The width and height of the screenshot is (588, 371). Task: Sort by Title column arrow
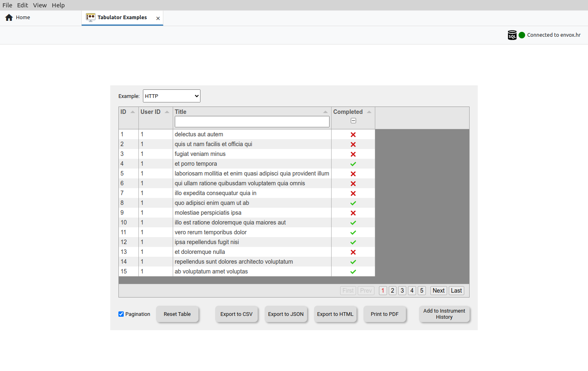point(325,112)
